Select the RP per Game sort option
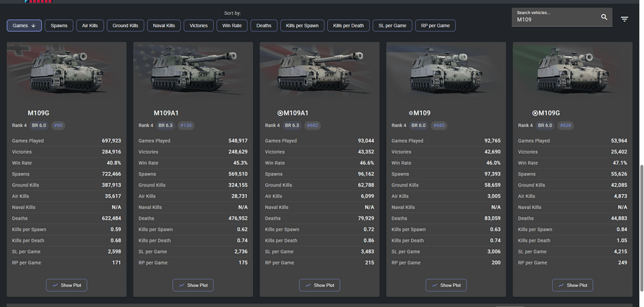 click(x=435, y=26)
